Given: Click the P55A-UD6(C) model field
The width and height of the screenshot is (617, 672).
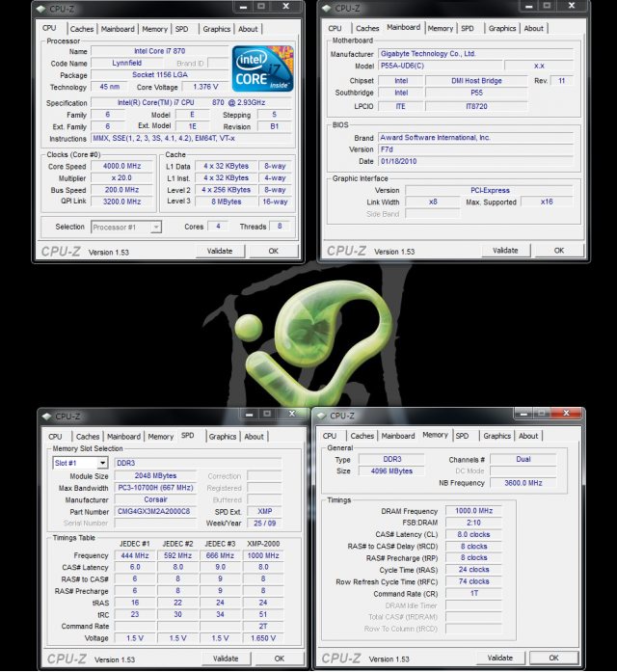Looking at the screenshot, I should pyautogui.click(x=441, y=66).
